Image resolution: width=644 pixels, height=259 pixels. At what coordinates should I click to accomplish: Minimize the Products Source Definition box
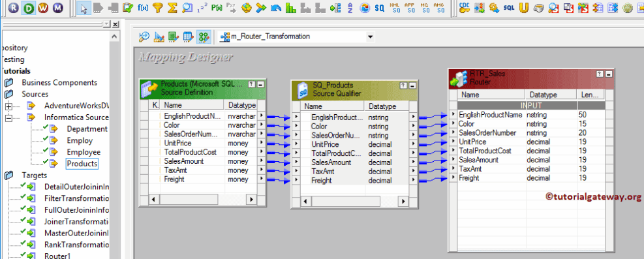coord(260,84)
